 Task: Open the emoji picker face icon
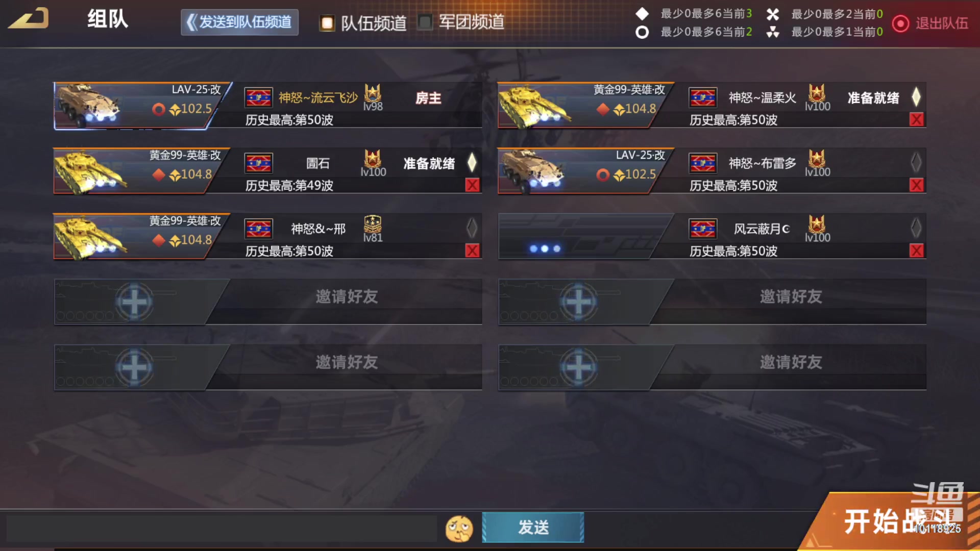click(x=459, y=529)
